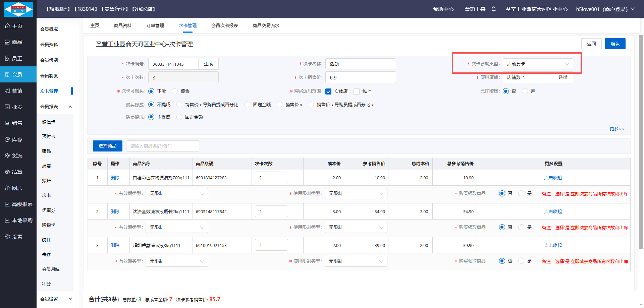
Task: Open the 营销 marketing megaphone icon
Action: click(7, 91)
